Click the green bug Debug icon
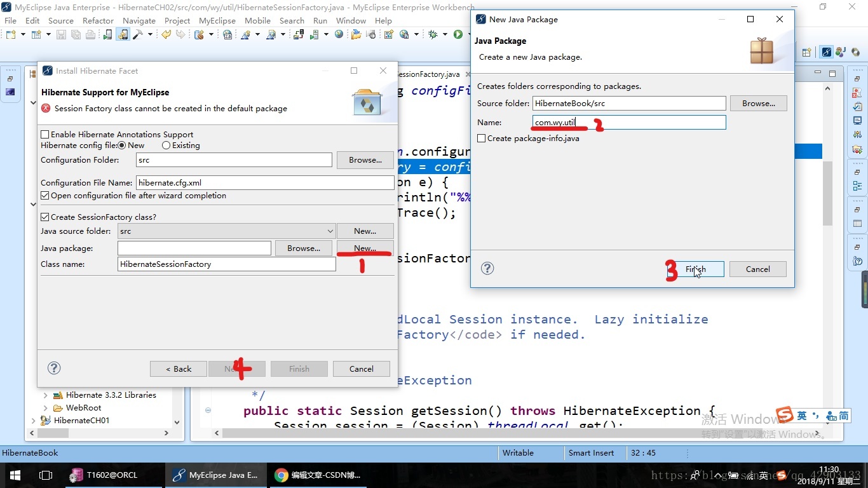This screenshot has width=868, height=488. (433, 34)
